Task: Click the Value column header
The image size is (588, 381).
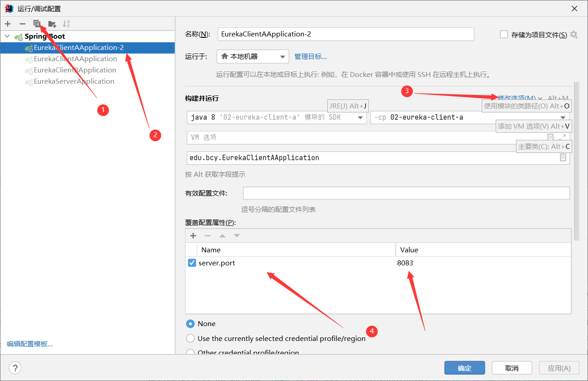Action: pyautogui.click(x=483, y=250)
